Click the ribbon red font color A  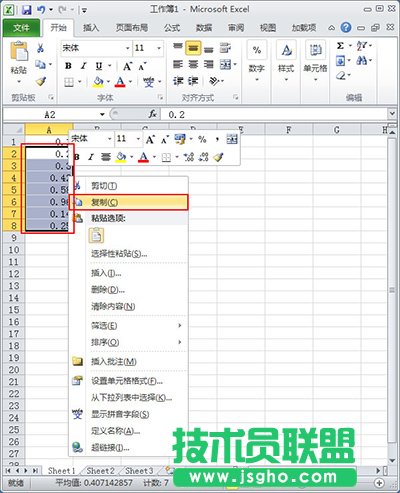point(120,81)
